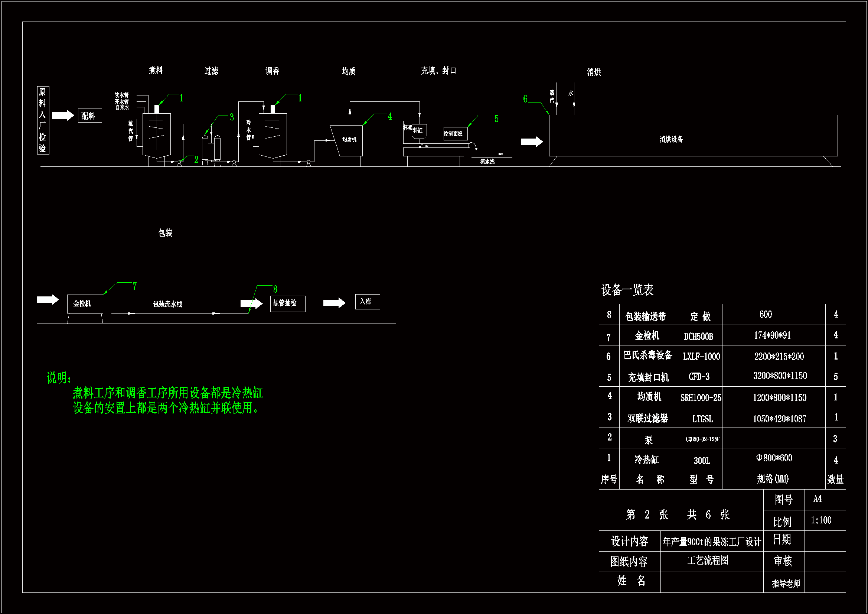Click the 配料 box

[x=89, y=116]
